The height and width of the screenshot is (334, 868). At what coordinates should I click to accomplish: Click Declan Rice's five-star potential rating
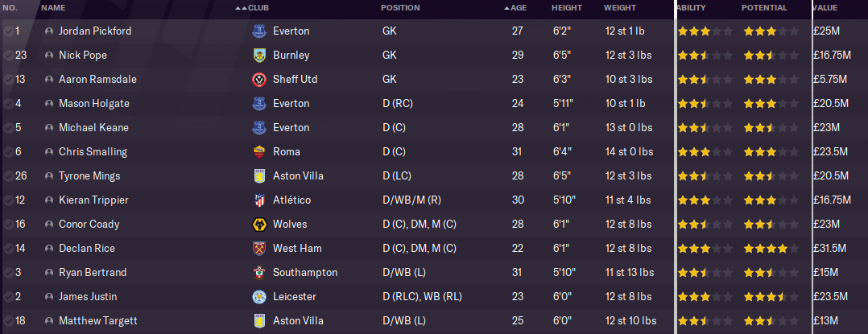click(771, 249)
